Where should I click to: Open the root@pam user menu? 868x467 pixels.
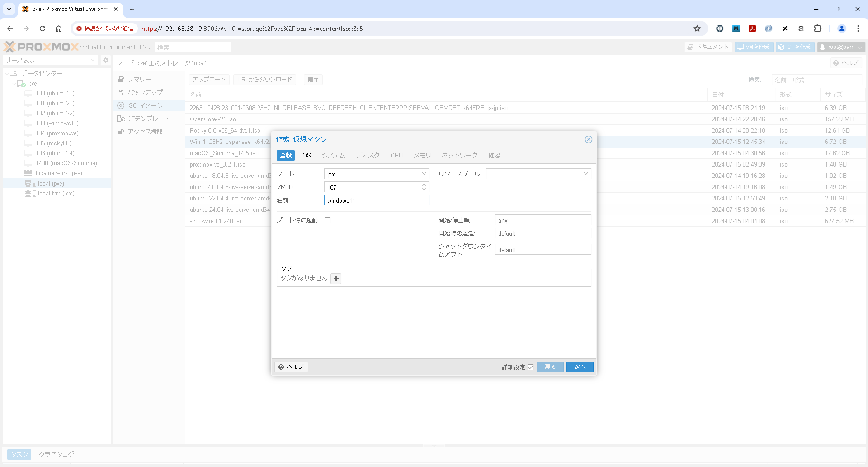click(x=841, y=47)
